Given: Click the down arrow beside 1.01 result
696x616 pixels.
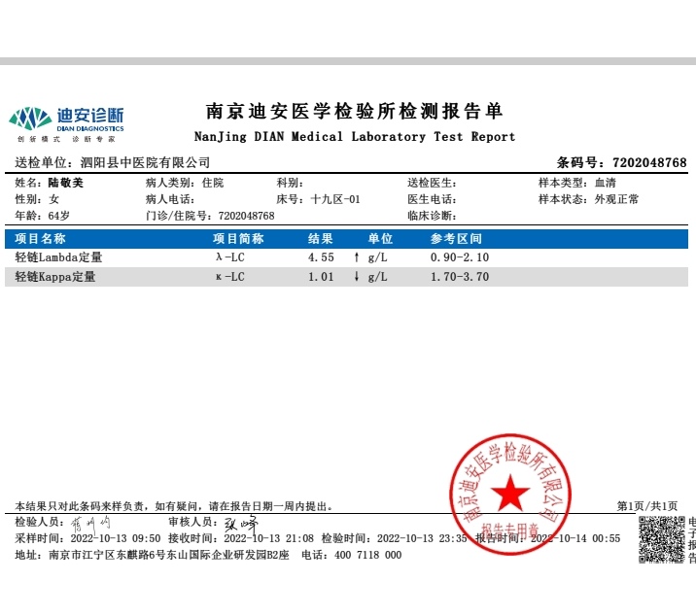Looking at the screenshot, I should (357, 277).
